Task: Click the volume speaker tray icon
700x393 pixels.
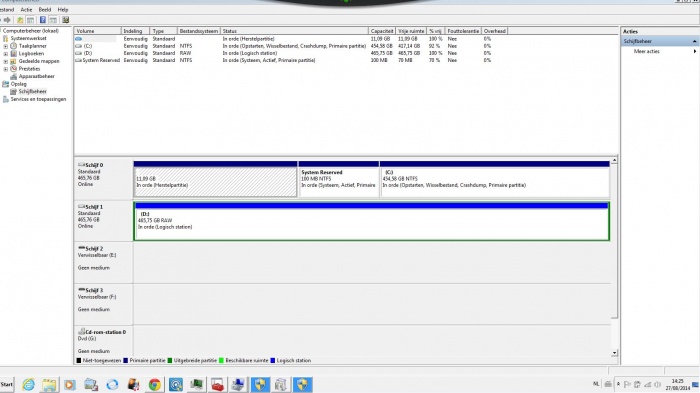Action: (657, 385)
